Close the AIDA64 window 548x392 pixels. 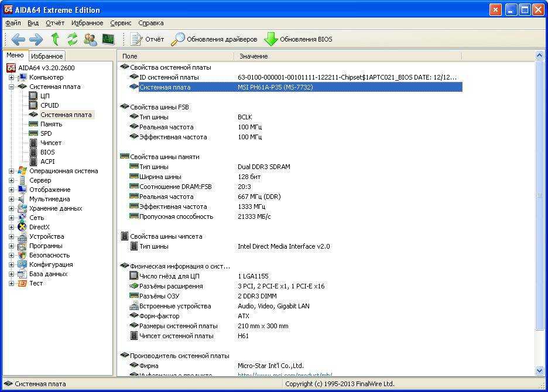pyautogui.click(x=538, y=9)
